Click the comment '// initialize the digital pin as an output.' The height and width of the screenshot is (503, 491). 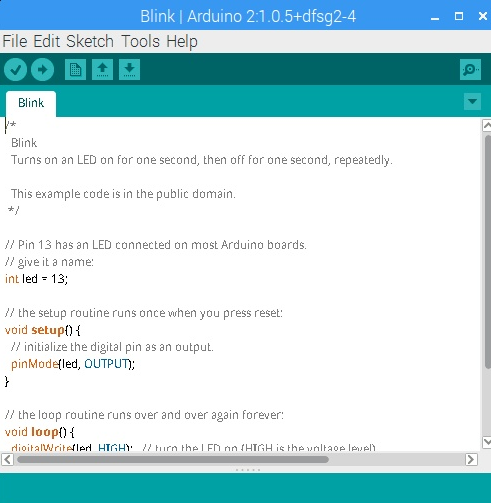coord(112,347)
